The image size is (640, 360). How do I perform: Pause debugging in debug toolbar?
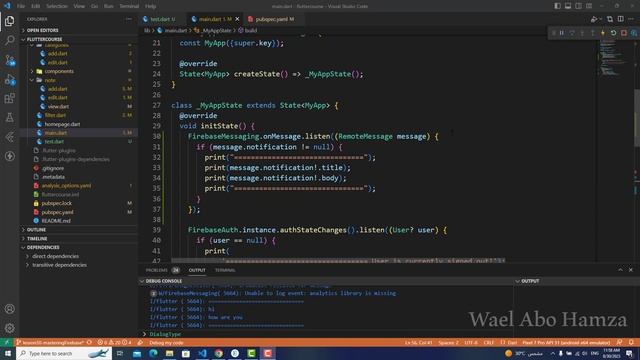pyautogui.click(x=562, y=33)
